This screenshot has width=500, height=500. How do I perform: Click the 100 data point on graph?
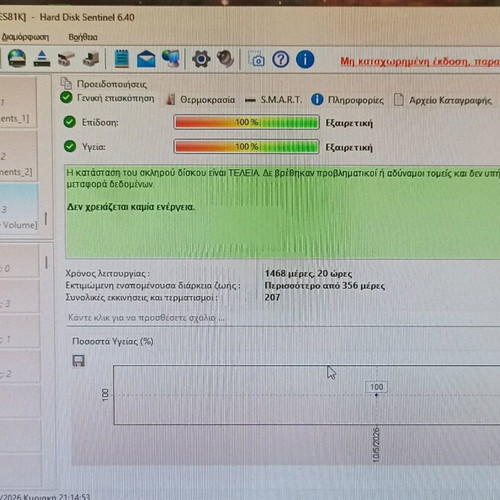pyautogui.click(x=376, y=395)
